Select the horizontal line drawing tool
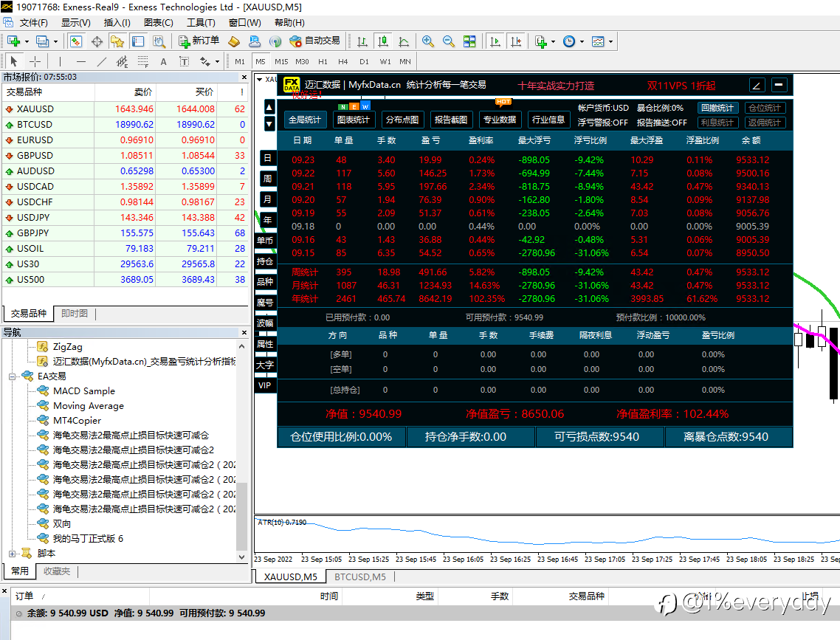 point(81,61)
